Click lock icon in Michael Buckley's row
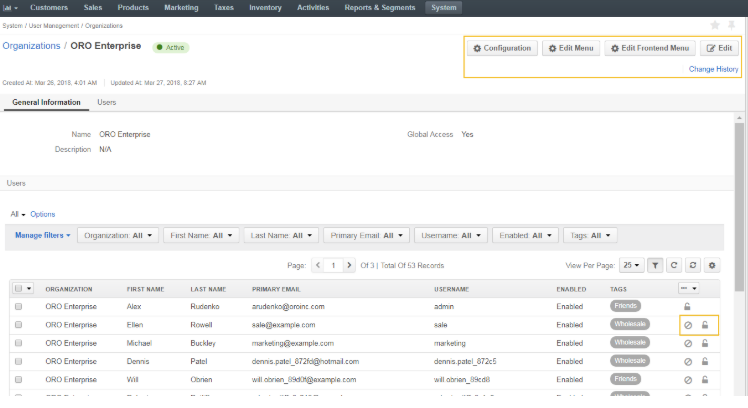Screen dimensions: 748x408 coord(704,343)
